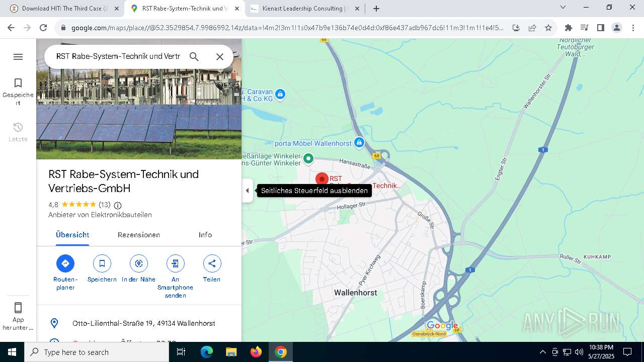Open the notification center icon
The height and width of the screenshot is (362, 644).
627,352
